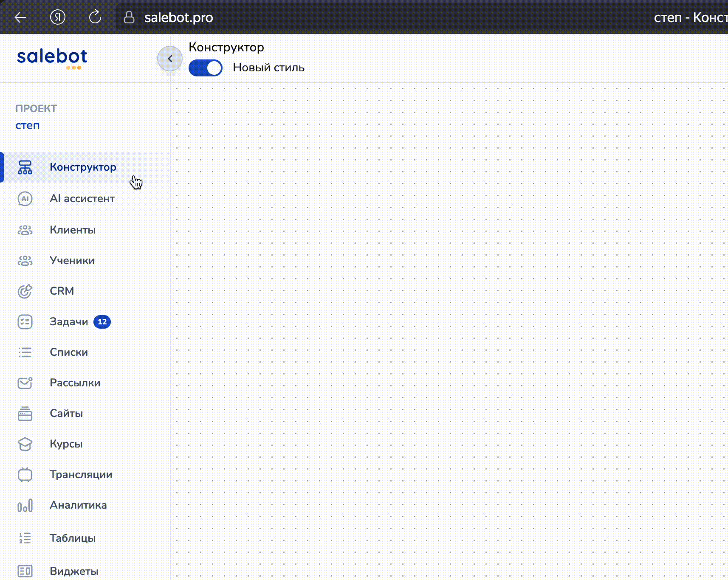
Task: Click the Клиенты people icon
Action: [x=25, y=230]
